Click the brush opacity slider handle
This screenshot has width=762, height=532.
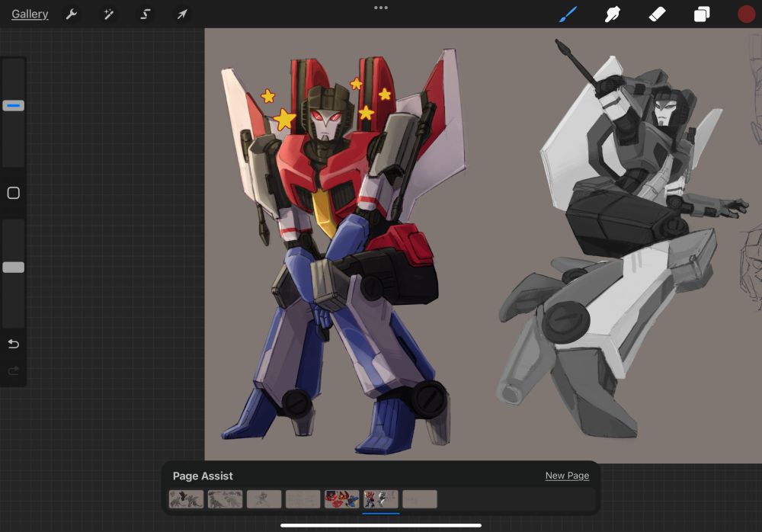tap(13, 268)
